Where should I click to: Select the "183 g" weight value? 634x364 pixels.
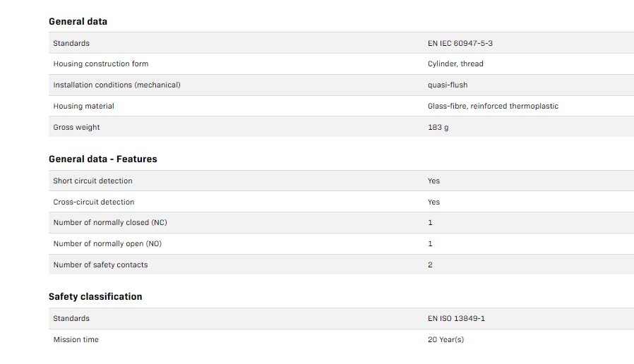point(438,127)
